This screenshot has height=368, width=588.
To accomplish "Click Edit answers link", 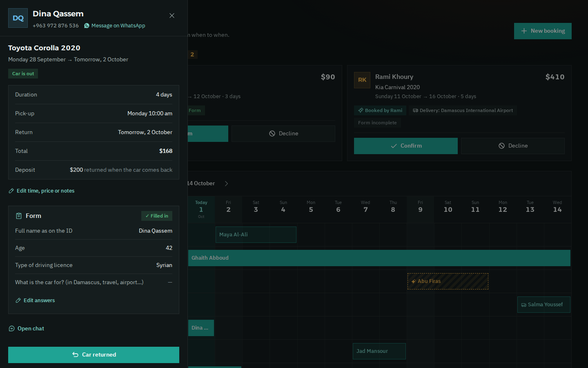I will pyautogui.click(x=35, y=301).
